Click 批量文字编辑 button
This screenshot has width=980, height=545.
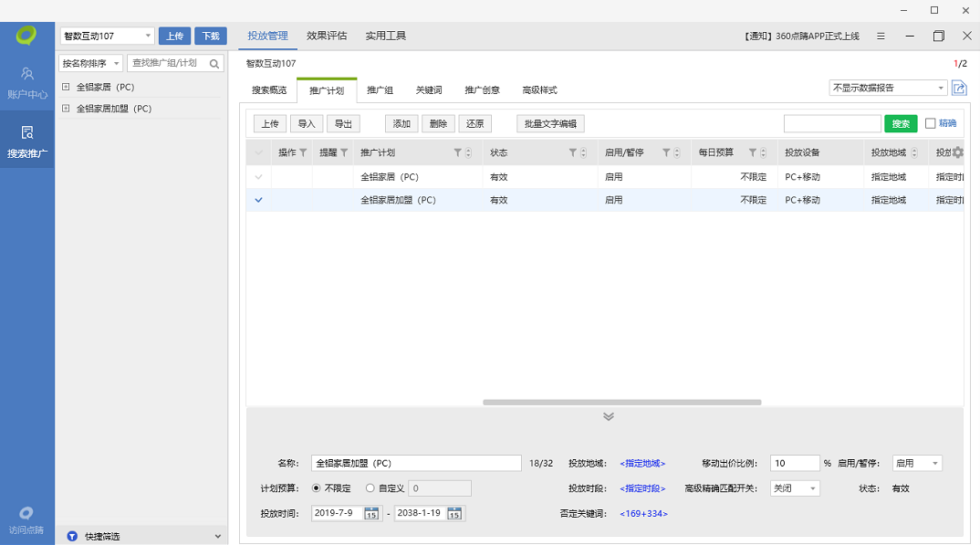550,124
